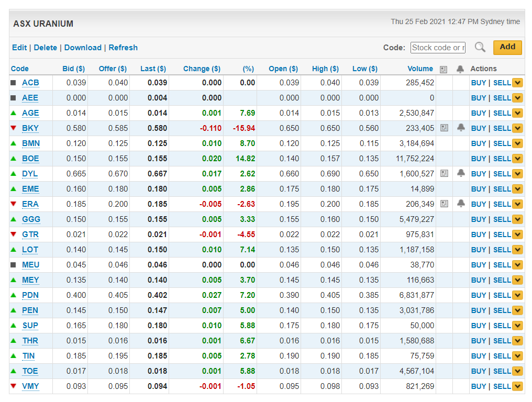Sort by Open ($) column header

(283, 69)
